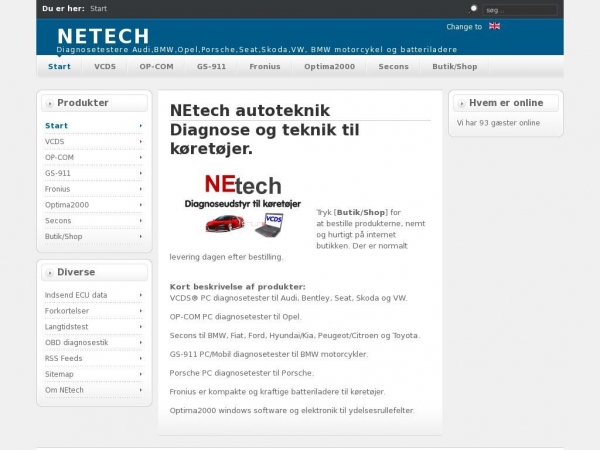Open RSS Feeds in Diverse menu
600x450 pixels.
[x=63, y=358]
